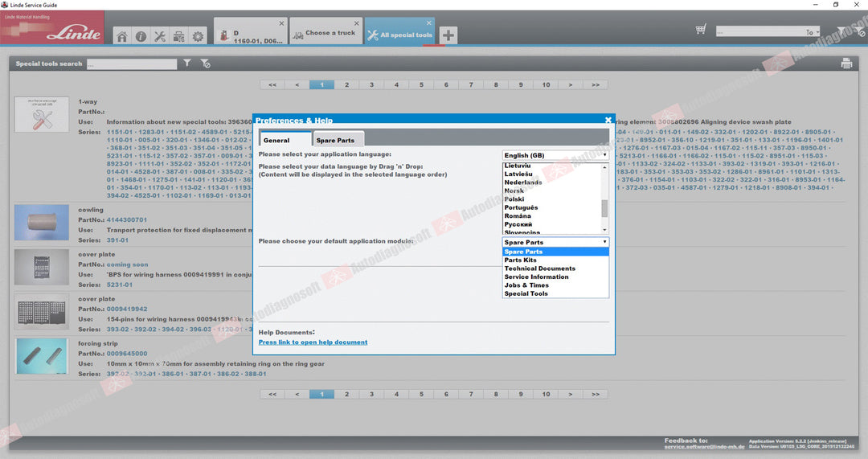Choose Special Tools in module list
The height and width of the screenshot is (459, 868).
click(x=555, y=293)
